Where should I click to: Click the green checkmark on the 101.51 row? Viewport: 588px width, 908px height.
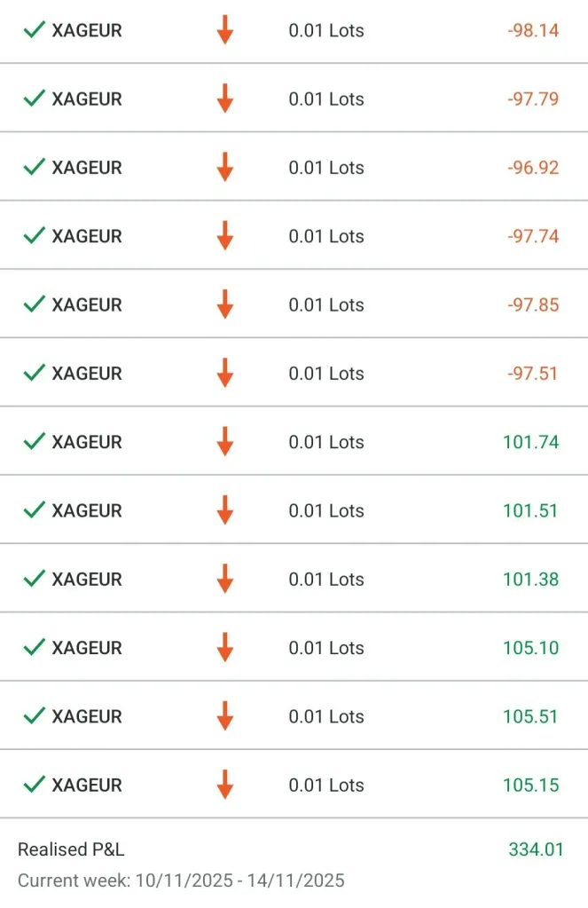[34, 510]
